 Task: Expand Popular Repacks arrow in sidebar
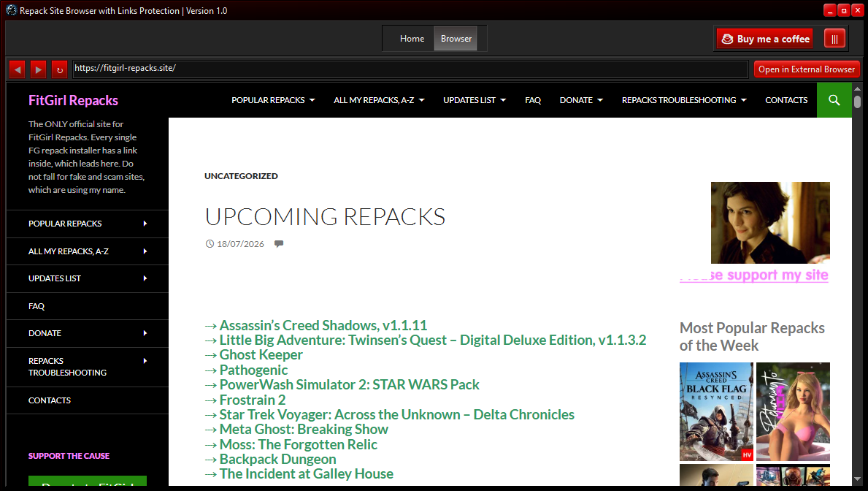[x=145, y=224]
